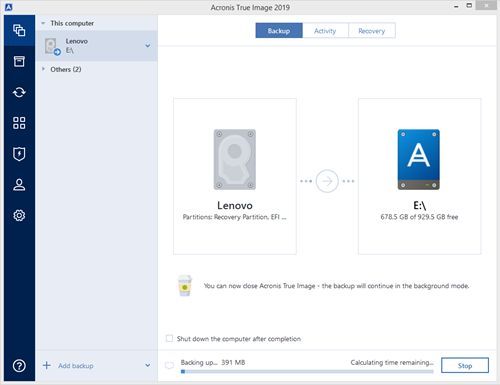This screenshot has width=500, height=385.
Task: Click the Lenovo backup disk thumbnail in list
Action: (x=52, y=46)
